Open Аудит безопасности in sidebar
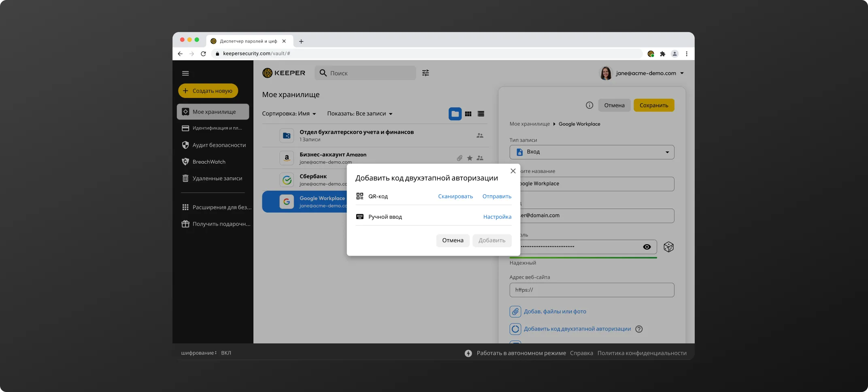868x392 pixels. (213, 145)
